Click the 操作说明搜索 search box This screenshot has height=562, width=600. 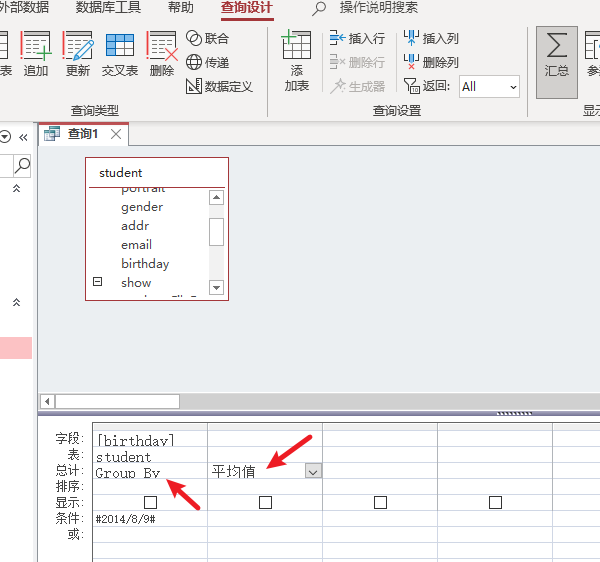coord(379,8)
